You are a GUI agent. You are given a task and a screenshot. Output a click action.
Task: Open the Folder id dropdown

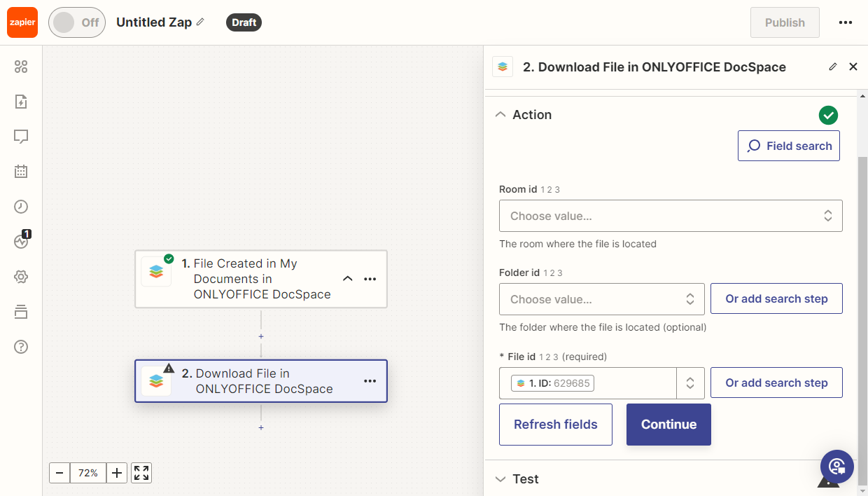[601, 299]
